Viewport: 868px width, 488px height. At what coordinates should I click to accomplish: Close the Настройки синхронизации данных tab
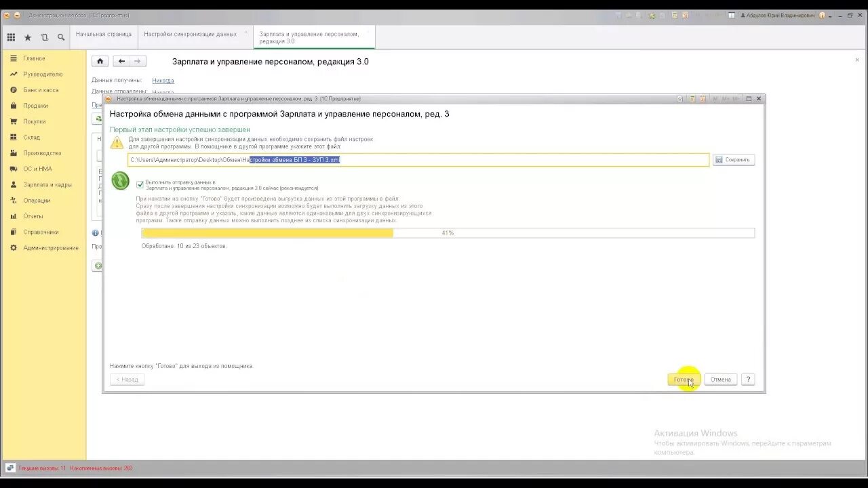[x=246, y=32]
